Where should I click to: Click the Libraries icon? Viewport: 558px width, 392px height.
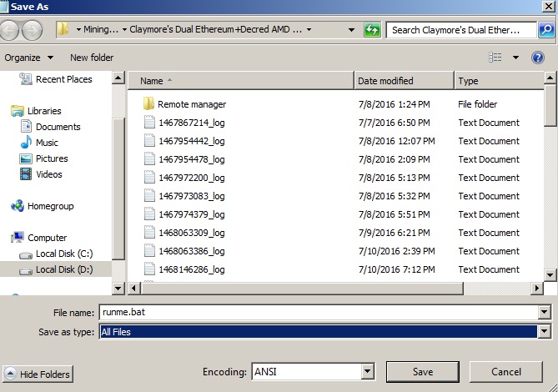[17, 111]
